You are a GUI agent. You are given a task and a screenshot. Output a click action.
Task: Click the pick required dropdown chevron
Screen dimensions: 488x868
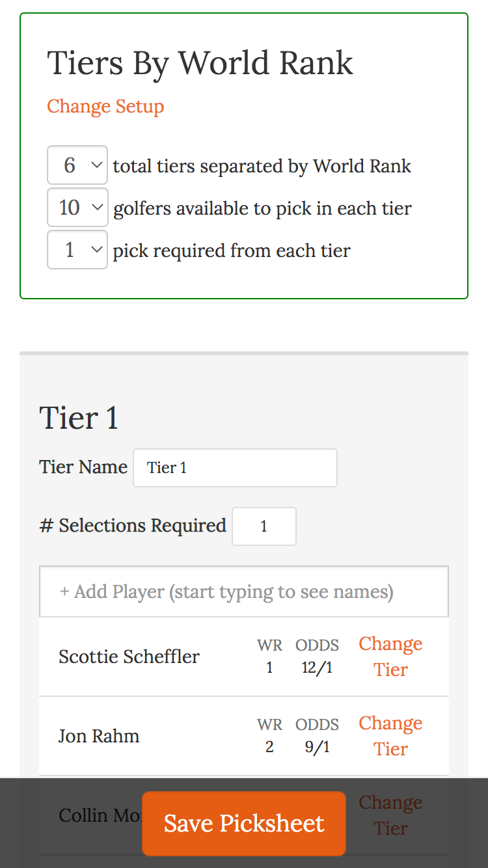(x=98, y=249)
